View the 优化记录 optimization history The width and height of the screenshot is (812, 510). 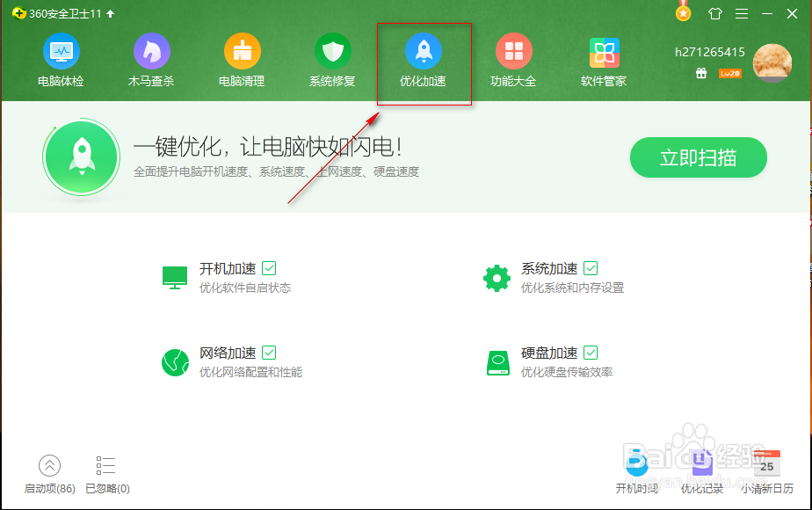click(x=702, y=472)
